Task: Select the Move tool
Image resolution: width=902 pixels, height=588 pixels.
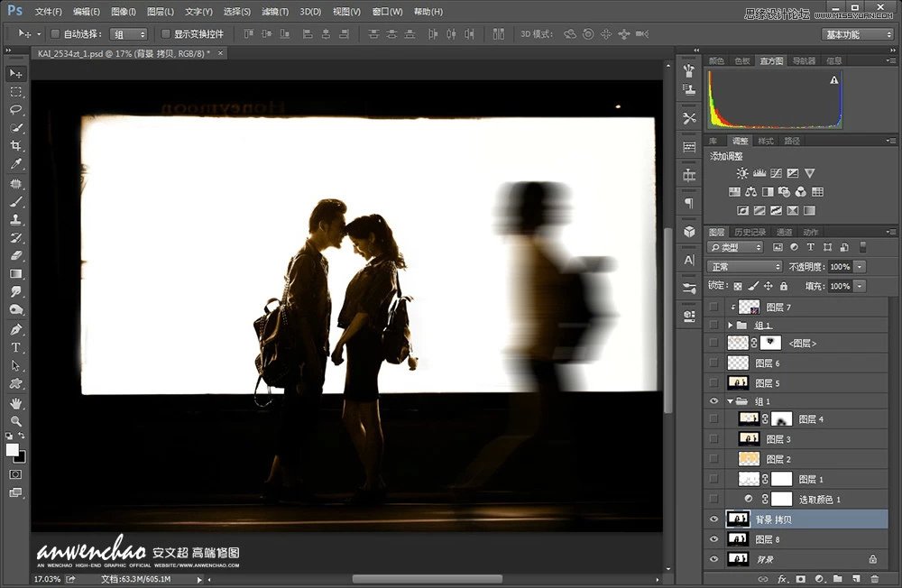Action: pyautogui.click(x=16, y=74)
